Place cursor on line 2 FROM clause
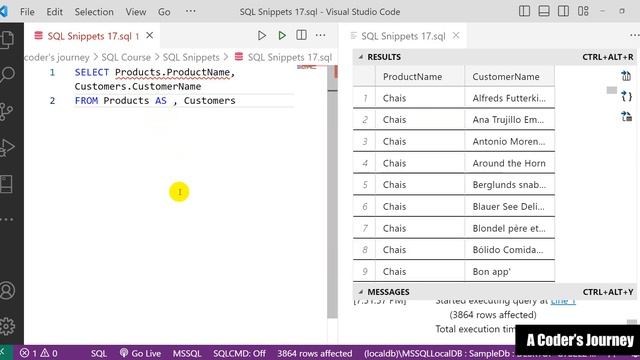Viewport: 640px width, 360px height. click(x=155, y=101)
